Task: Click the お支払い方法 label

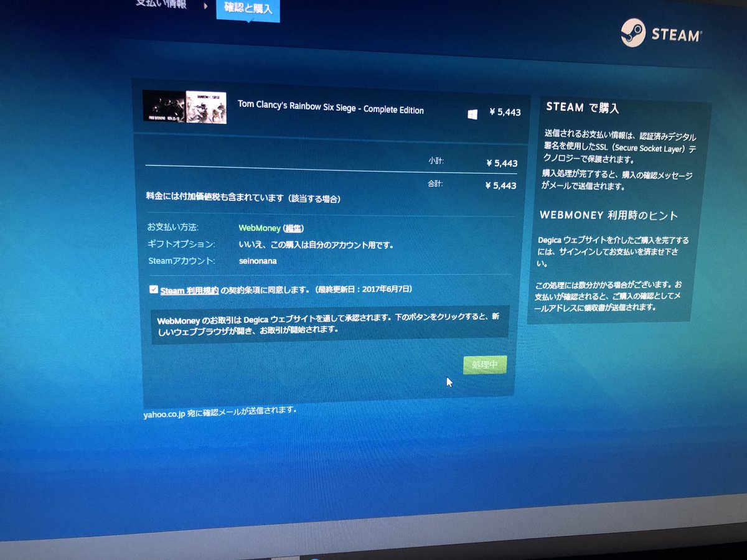Action: pyautogui.click(x=172, y=228)
